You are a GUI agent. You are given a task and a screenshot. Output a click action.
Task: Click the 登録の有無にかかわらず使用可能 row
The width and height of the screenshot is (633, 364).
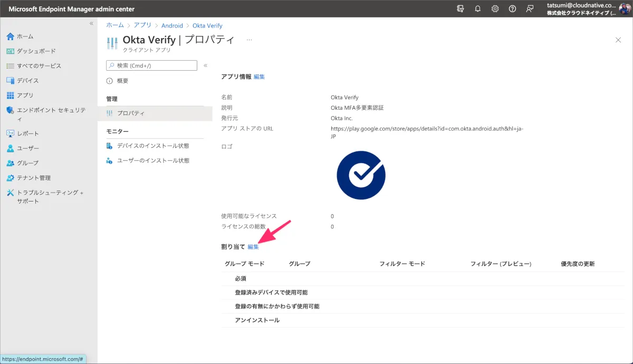pos(423,306)
